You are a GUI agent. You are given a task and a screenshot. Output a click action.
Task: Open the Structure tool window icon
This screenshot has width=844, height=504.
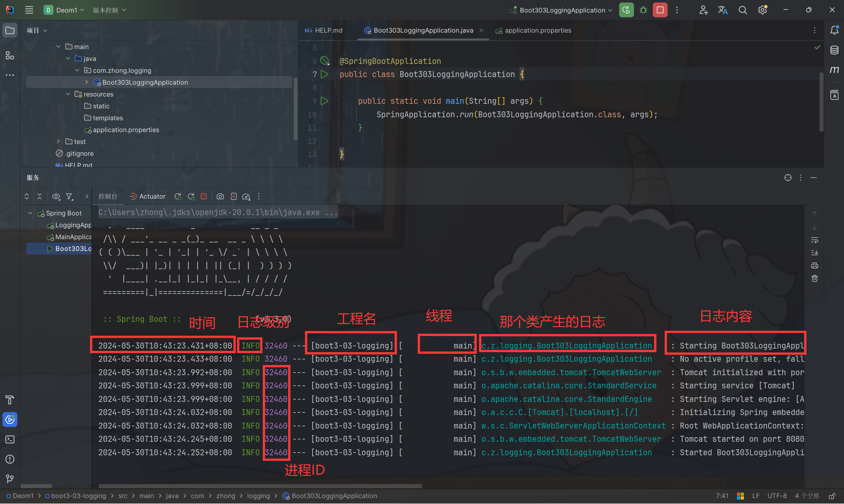point(10,55)
